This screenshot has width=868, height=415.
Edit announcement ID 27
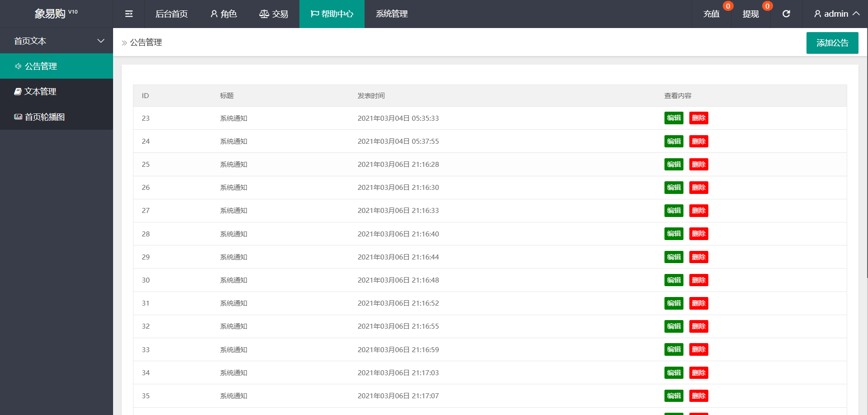tap(674, 210)
